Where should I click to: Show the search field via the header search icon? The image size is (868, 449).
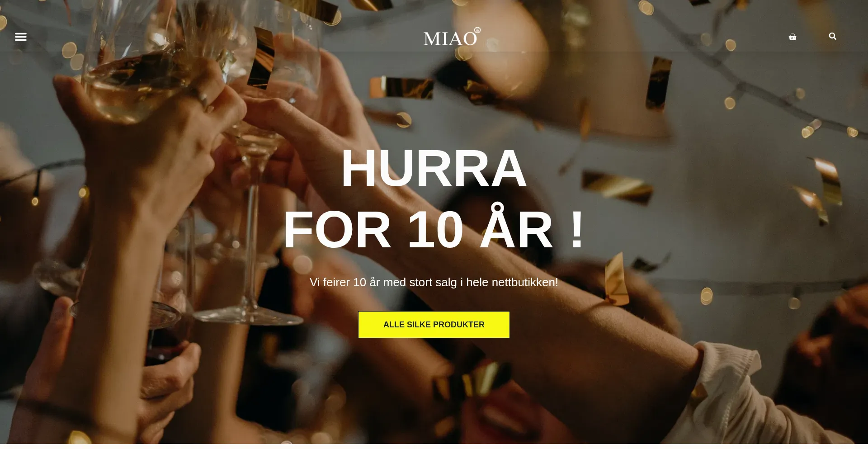pyautogui.click(x=833, y=36)
